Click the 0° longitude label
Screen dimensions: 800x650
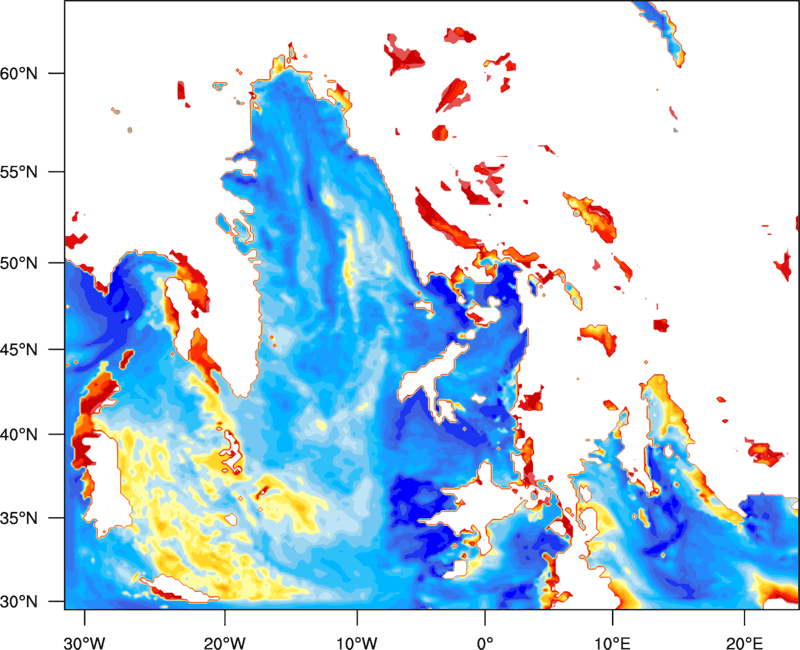pyautogui.click(x=485, y=643)
